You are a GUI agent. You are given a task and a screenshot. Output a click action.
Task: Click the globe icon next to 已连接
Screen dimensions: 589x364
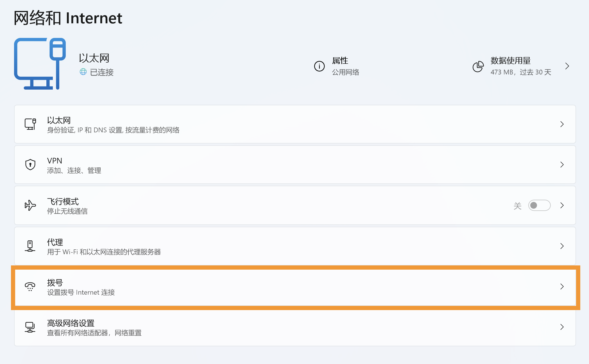[83, 72]
